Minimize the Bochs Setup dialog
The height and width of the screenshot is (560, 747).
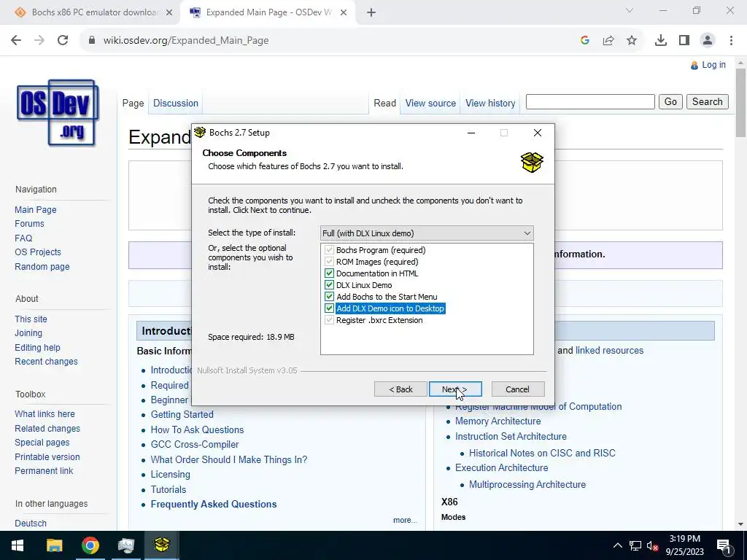[471, 133]
